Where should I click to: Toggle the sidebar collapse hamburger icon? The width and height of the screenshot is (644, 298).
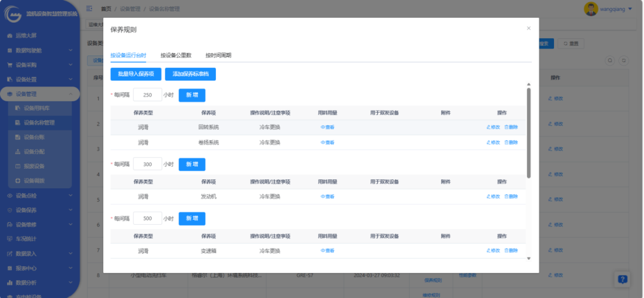(89, 8)
